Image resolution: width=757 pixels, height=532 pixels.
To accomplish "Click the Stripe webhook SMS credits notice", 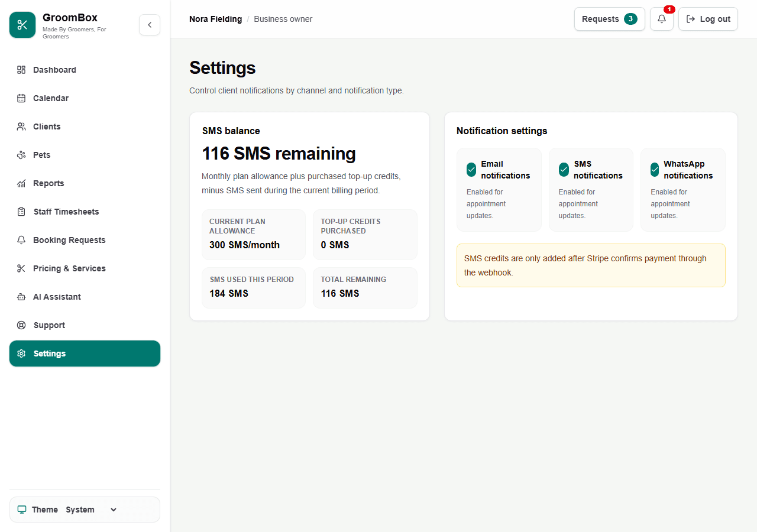I will point(591,265).
